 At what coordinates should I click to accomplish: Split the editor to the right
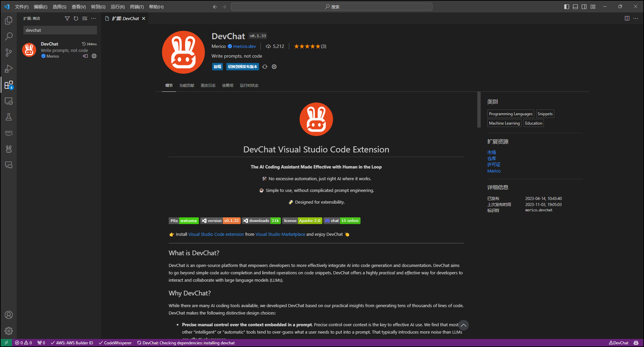pos(627,18)
